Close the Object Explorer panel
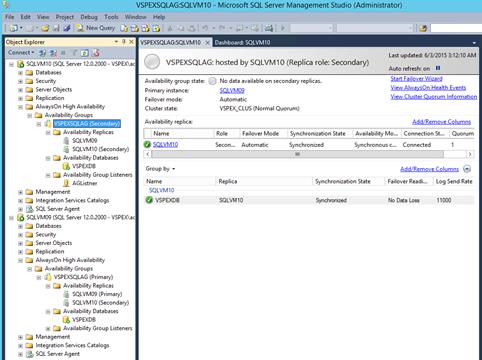 tap(131, 42)
